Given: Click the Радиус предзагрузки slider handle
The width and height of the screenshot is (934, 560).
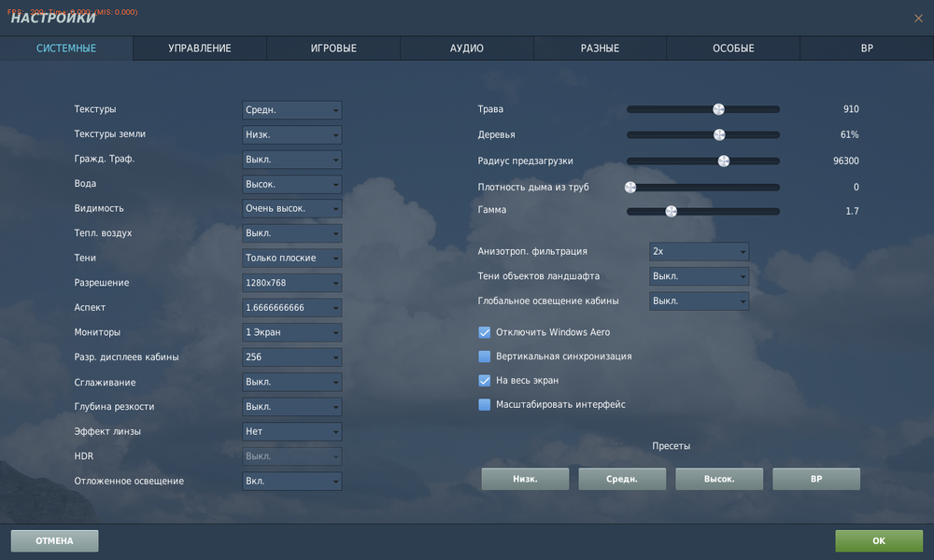Looking at the screenshot, I should 724,161.
